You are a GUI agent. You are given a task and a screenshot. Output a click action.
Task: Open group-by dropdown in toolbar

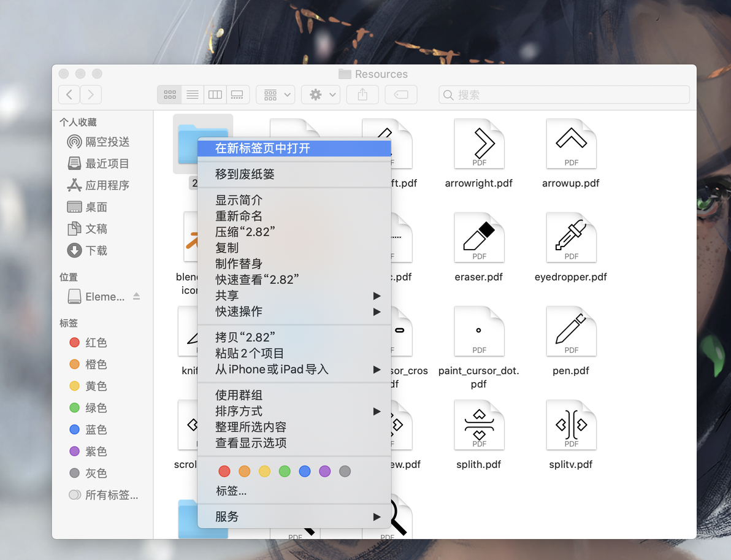coord(275,94)
